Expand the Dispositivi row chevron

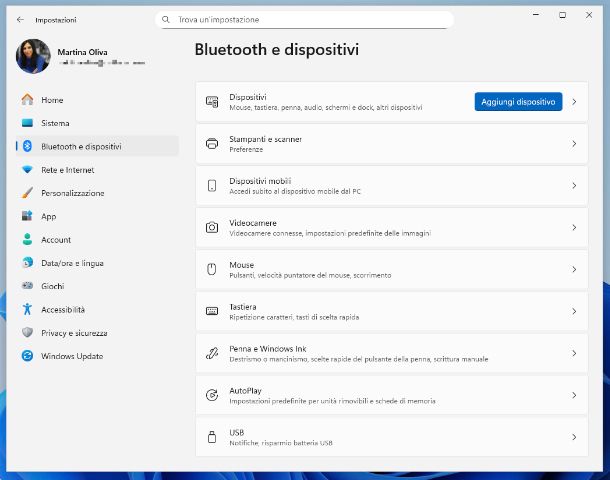pyautogui.click(x=574, y=102)
